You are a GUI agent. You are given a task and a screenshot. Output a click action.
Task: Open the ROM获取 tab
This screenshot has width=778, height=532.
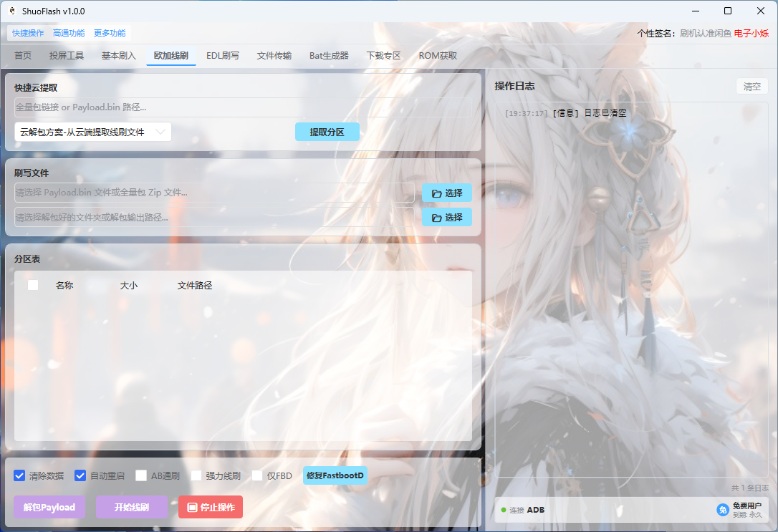point(438,56)
